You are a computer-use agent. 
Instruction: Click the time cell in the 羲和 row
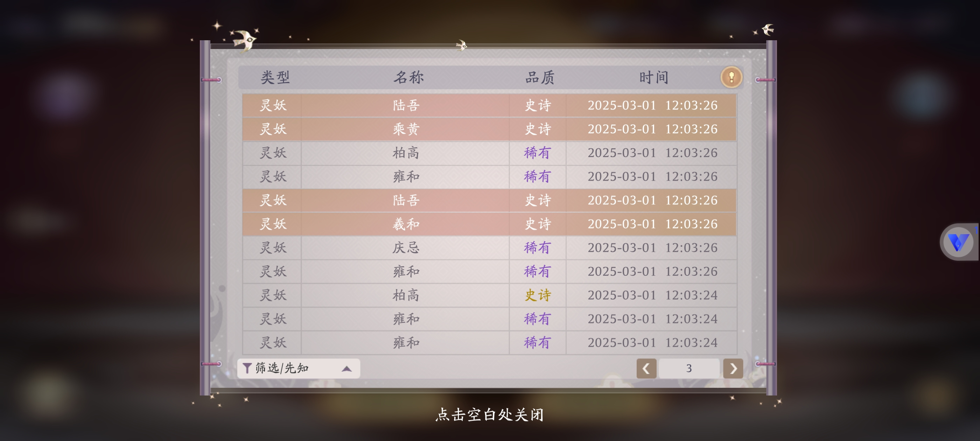(652, 224)
